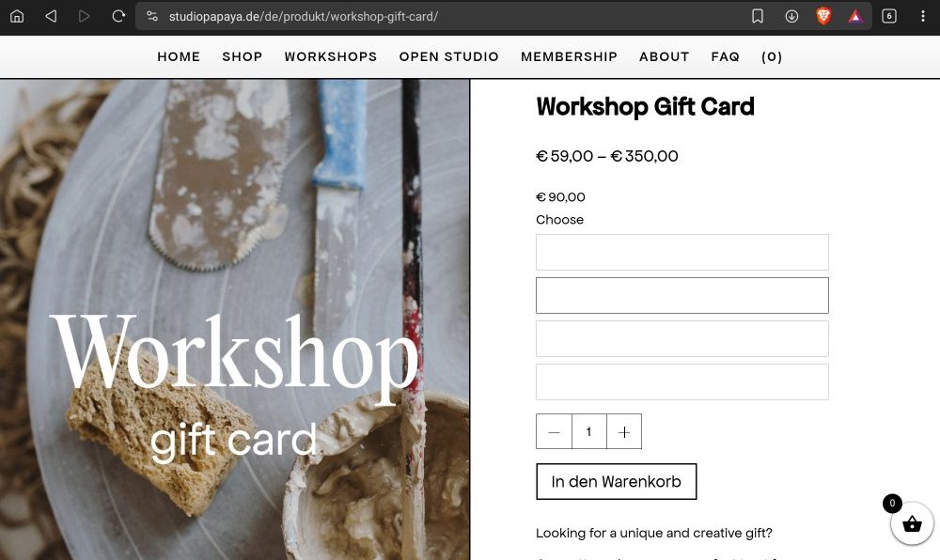Click the Brave Rewards triangle icon
Screen dimensions: 940x560
click(x=855, y=16)
